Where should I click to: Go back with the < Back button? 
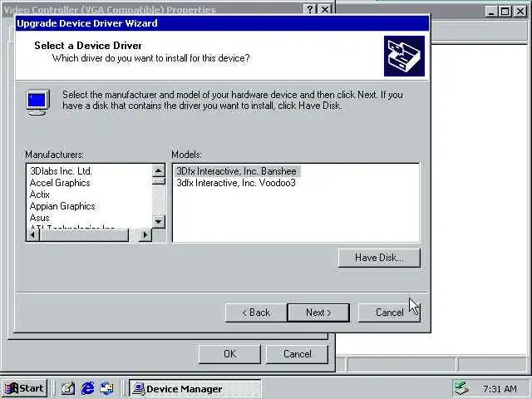pos(256,313)
